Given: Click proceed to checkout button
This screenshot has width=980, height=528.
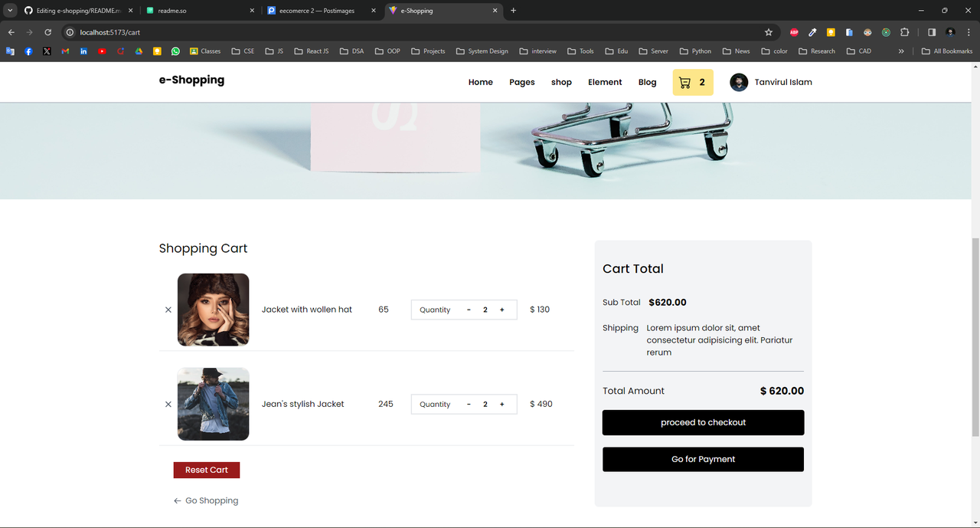Looking at the screenshot, I should (703, 422).
